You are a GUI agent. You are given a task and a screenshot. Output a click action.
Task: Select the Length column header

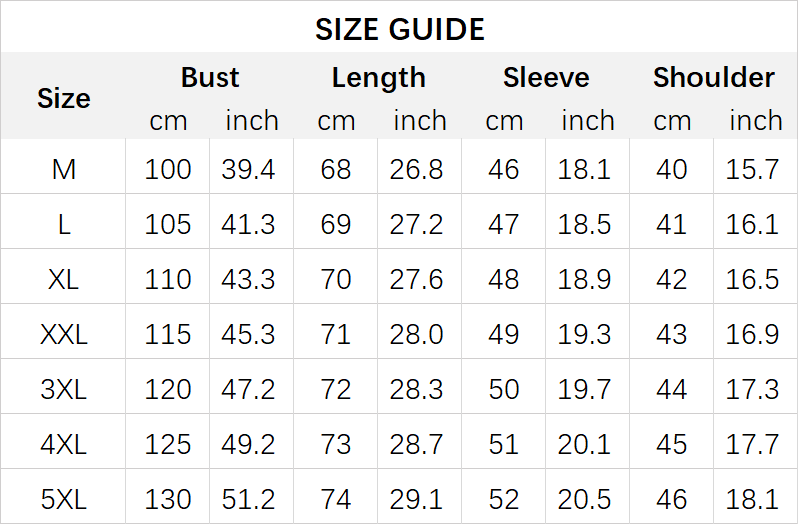(x=378, y=78)
